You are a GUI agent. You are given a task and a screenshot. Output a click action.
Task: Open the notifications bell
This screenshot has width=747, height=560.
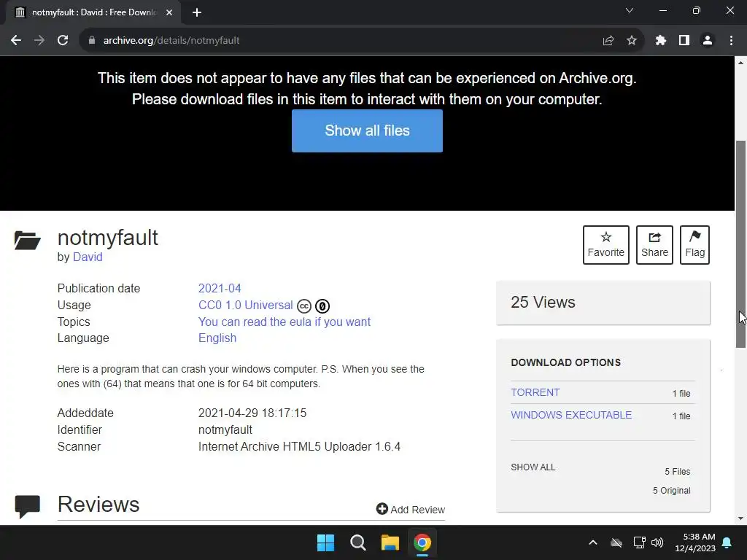(727, 542)
